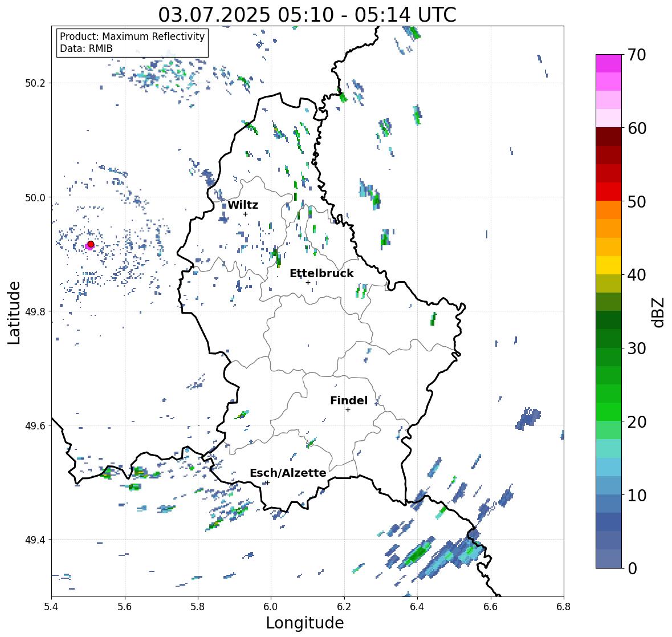Screen dimensions: 672x637
Task: Click the 10 value on colorbar
Action: [637, 495]
